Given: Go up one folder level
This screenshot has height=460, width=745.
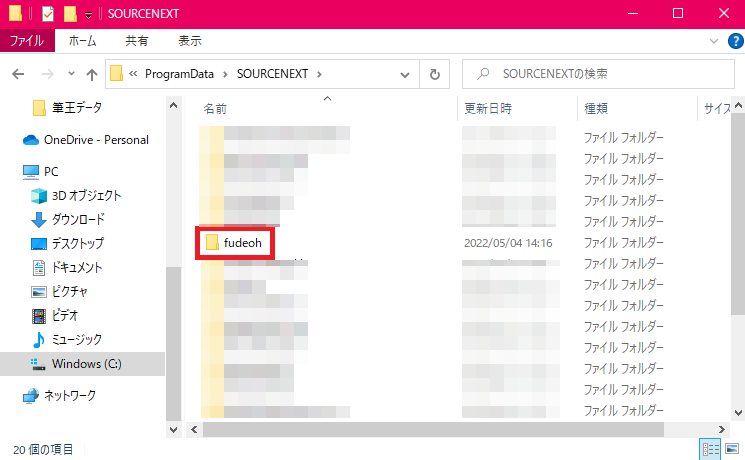Looking at the screenshot, I should tap(92, 74).
